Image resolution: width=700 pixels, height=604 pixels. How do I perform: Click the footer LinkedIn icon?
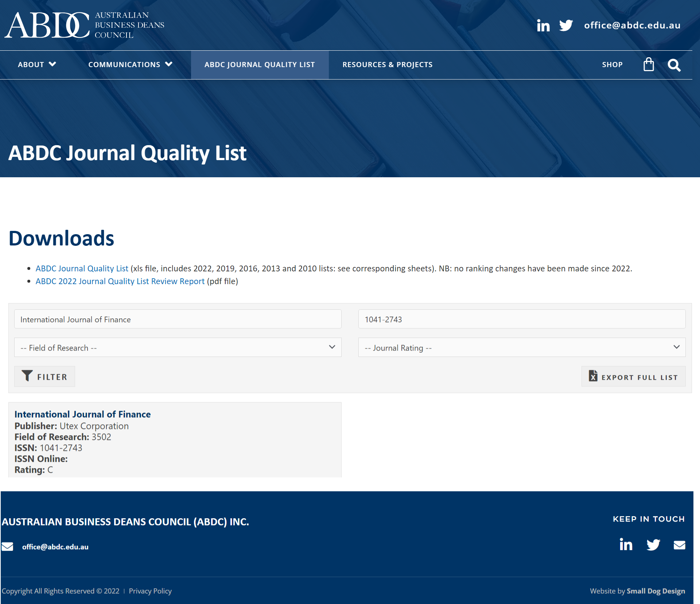(x=626, y=545)
